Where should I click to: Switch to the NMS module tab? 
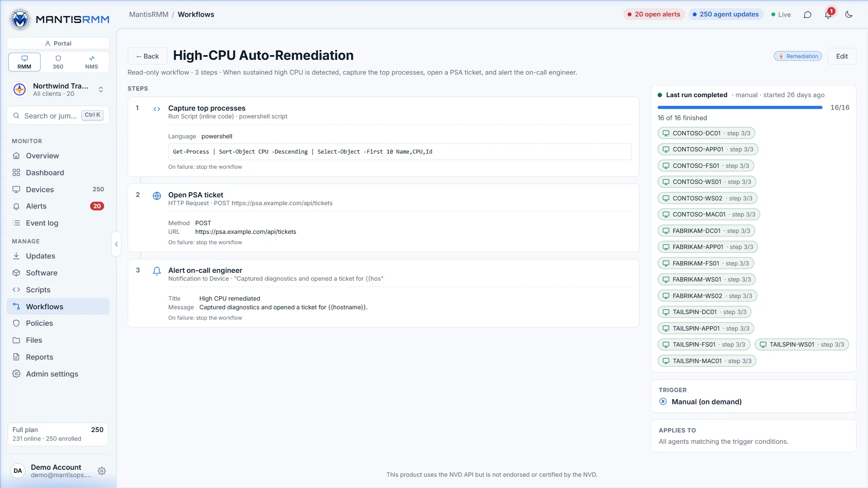point(92,62)
